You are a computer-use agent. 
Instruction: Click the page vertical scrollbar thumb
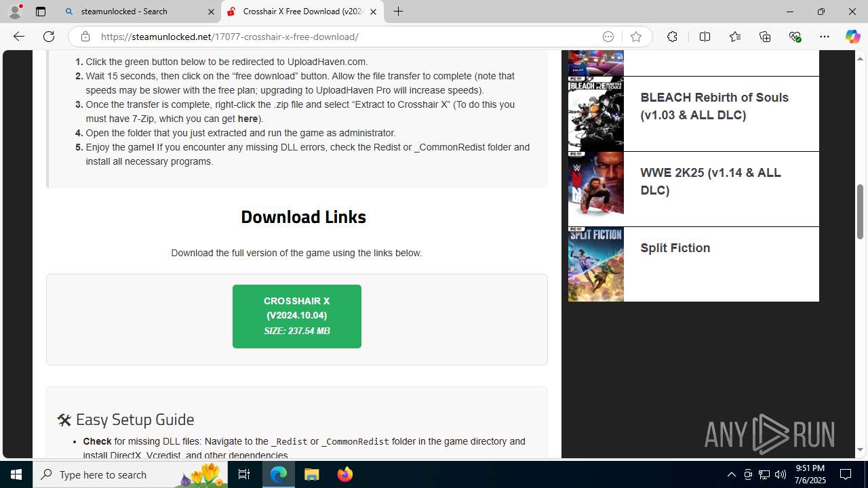(860, 211)
